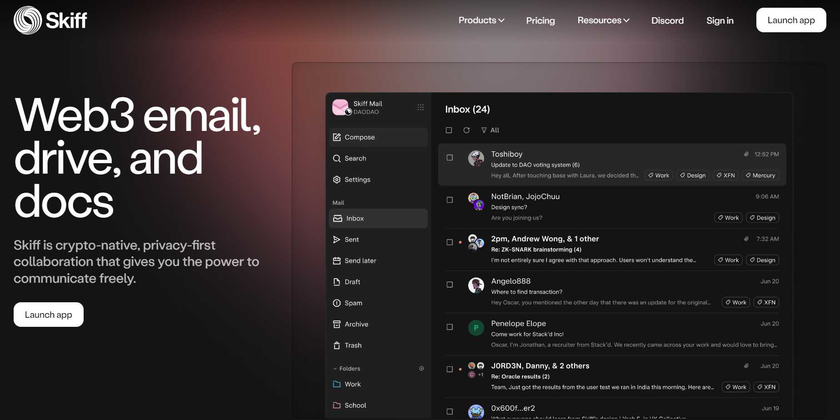The image size is (840, 420).
Task: Expand the Resources dropdown menu
Action: [x=603, y=20]
